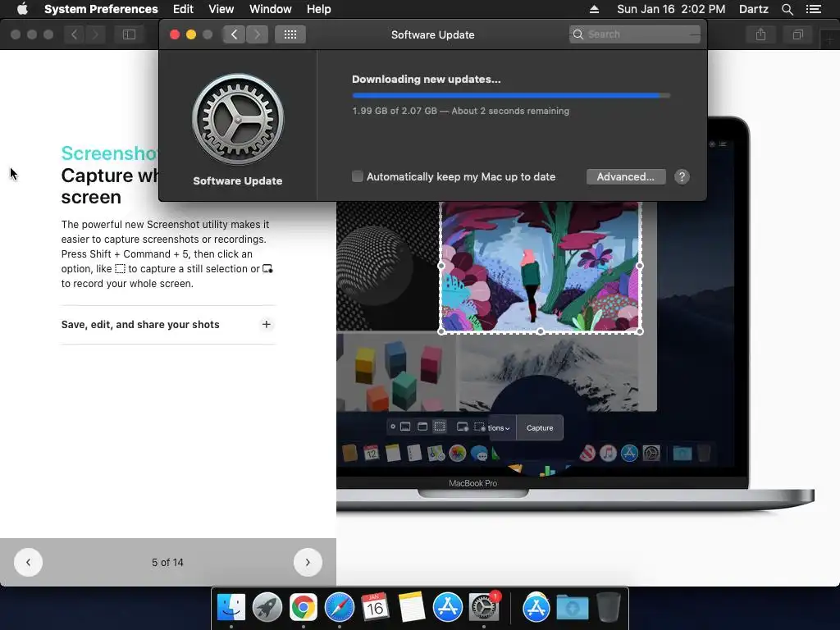Click the large Software Update gear icon
840x630 pixels.
click(x=238, y=119)
